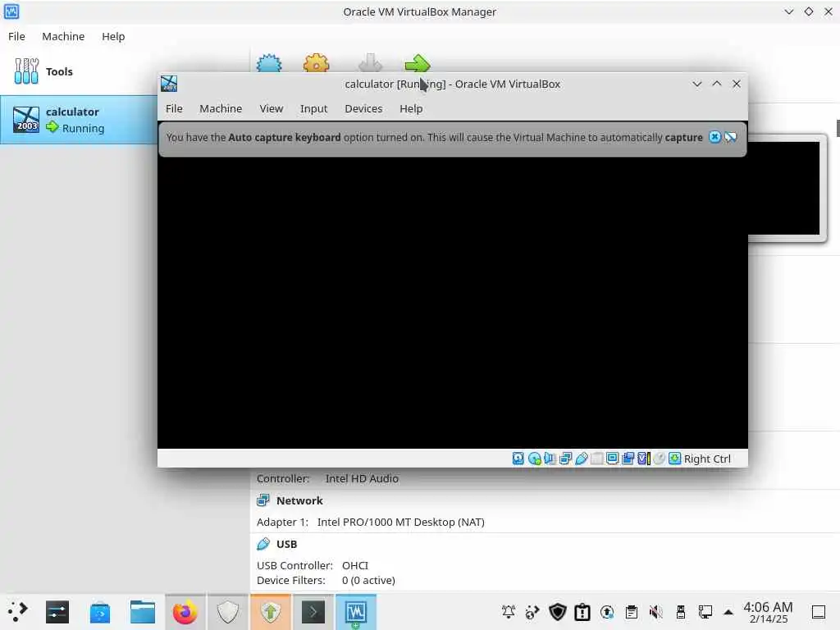
Task: Toggle the muted volume icon in system tray
Action: pyautogui.click(x=655, y=612)
